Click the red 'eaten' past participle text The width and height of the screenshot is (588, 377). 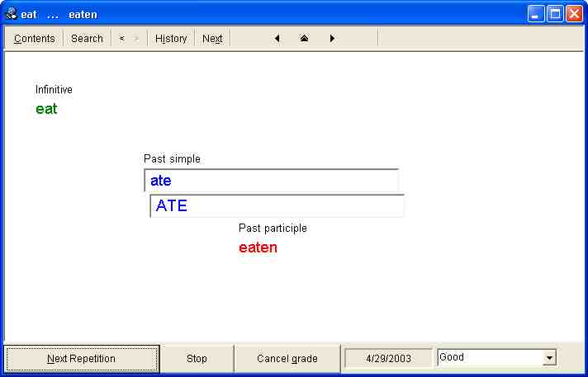pos(258,247)
